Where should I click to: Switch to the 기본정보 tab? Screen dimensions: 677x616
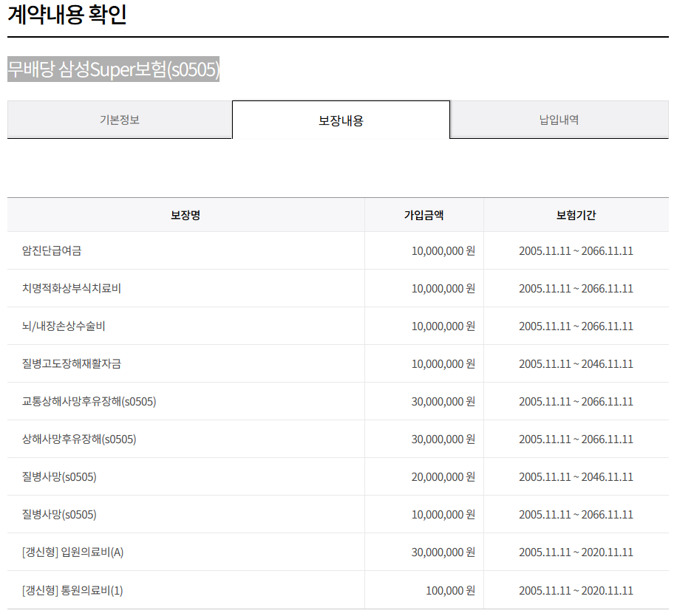120,120
